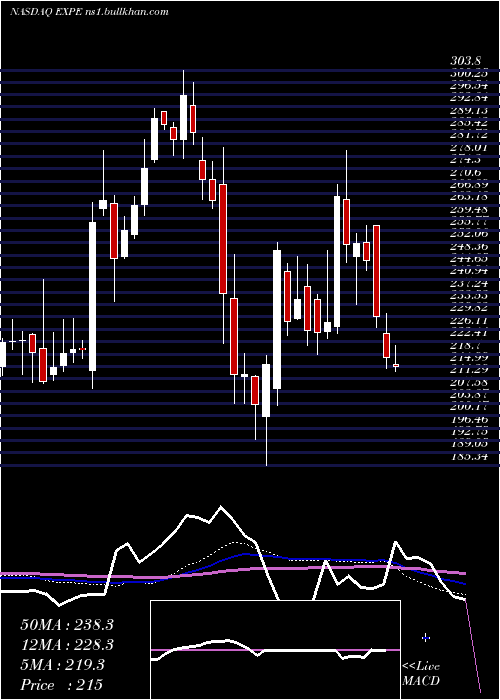Click the 226.11 price axis label

pyautogui.click(x=468, y=321)
